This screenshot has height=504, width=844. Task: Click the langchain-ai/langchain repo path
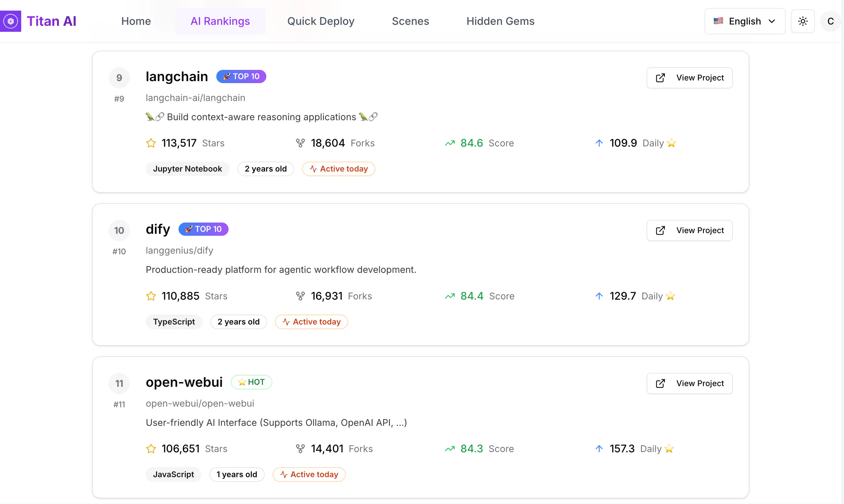[195, 98]
